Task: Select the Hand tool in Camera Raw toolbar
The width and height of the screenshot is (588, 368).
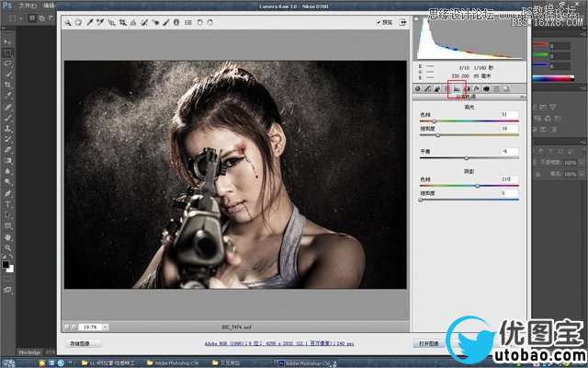Action: tap(78, 22)
